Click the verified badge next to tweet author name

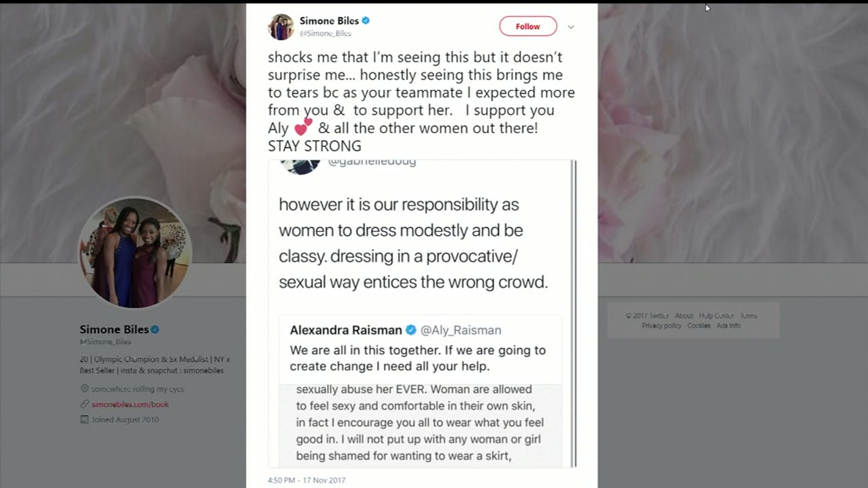tap(366, 21)
